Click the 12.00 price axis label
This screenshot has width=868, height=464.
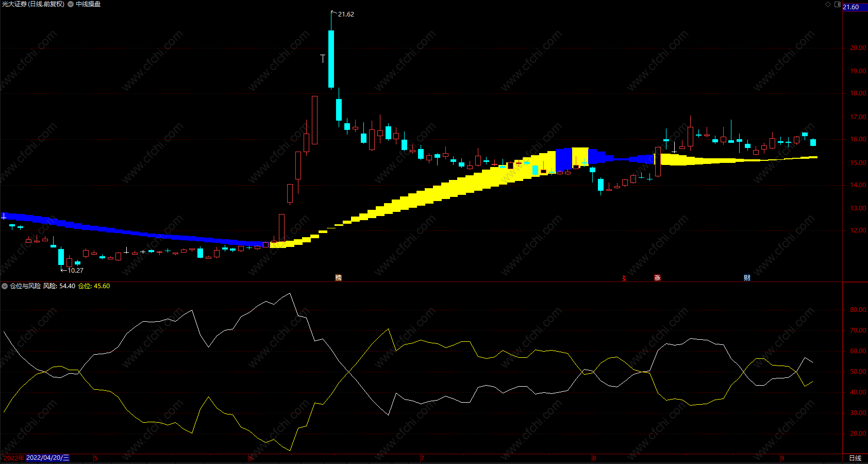(x=858, y=230)
